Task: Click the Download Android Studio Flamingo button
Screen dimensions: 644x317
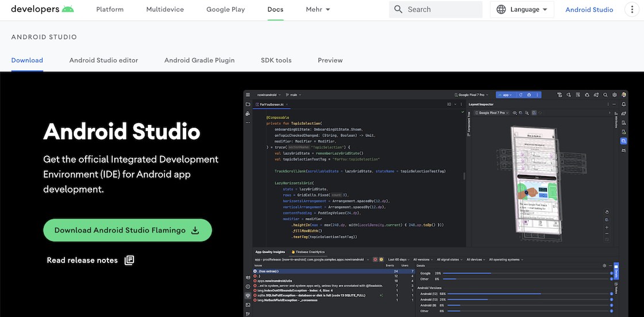Action: tap(127, 230)
